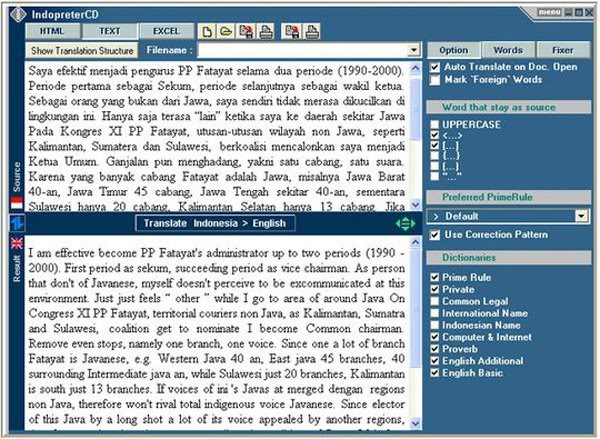600x439 pixels.
Task: Click the UK flag icon above Result
Action: [x=16, y=243]
